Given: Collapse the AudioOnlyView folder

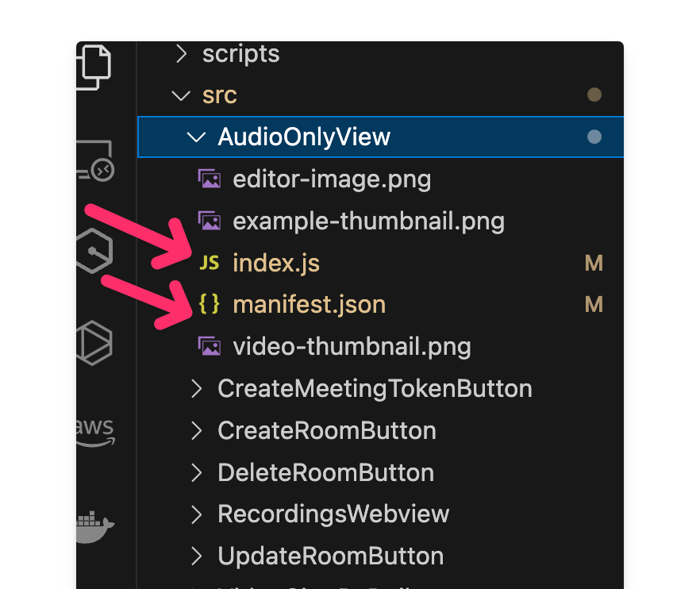Looking at the screenshot, I should click(196, 137).
